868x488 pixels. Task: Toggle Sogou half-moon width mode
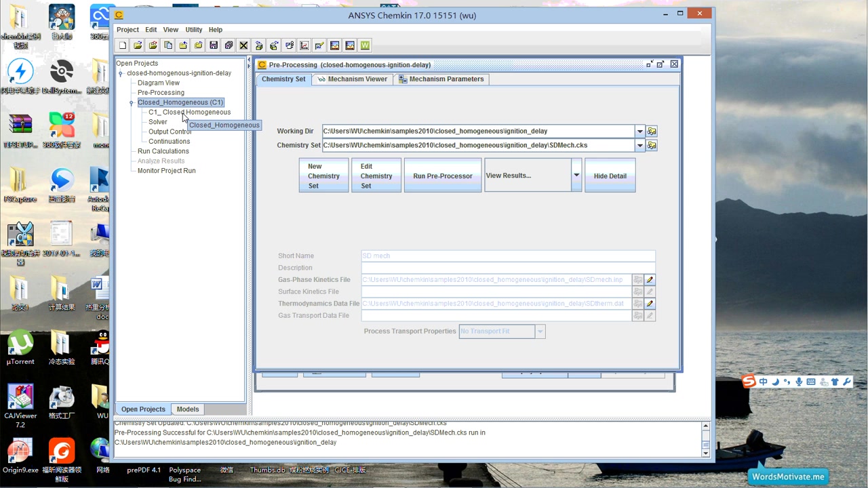(776, 382)
